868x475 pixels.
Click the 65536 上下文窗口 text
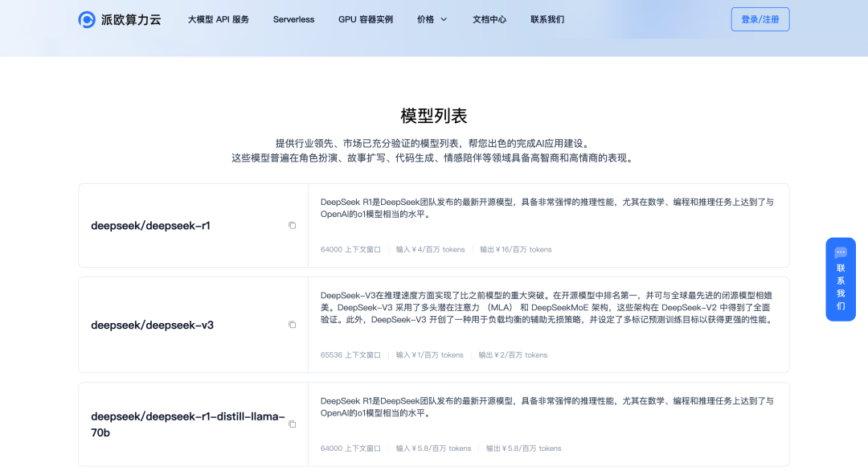pos(350,355)
